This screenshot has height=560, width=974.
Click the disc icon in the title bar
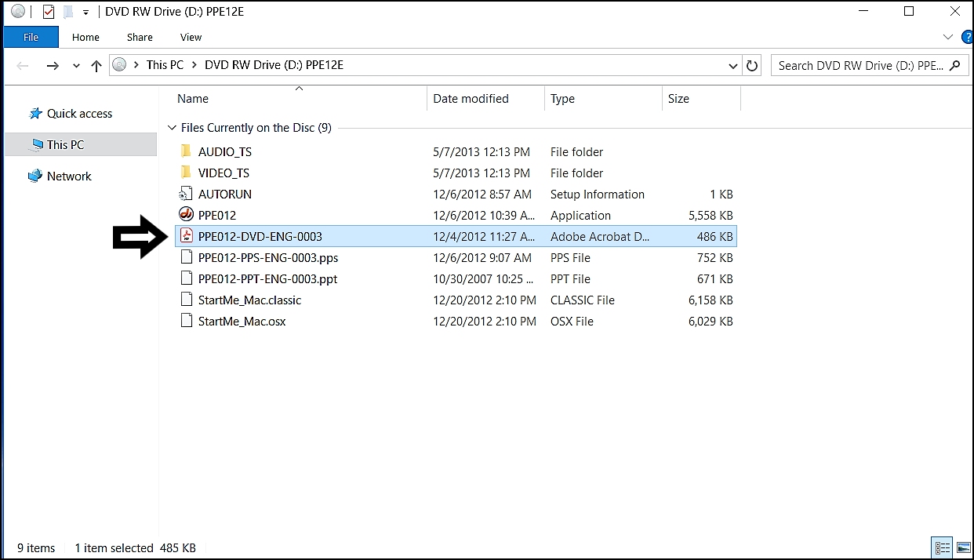[x=18, y=12]
